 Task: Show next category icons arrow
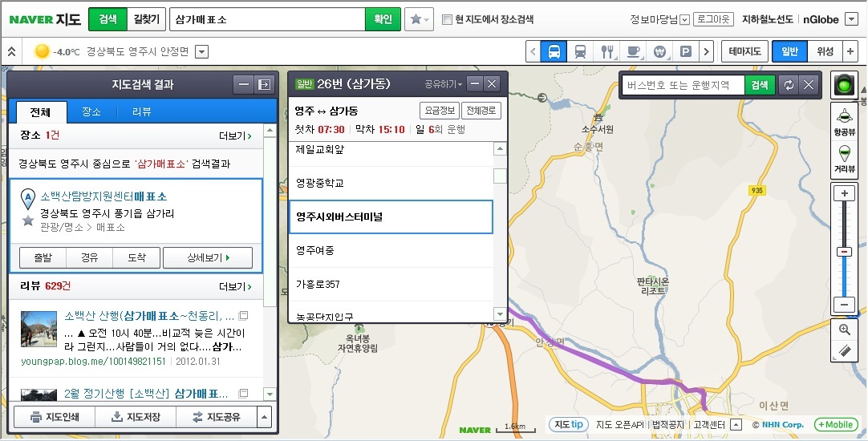(706, 52)
